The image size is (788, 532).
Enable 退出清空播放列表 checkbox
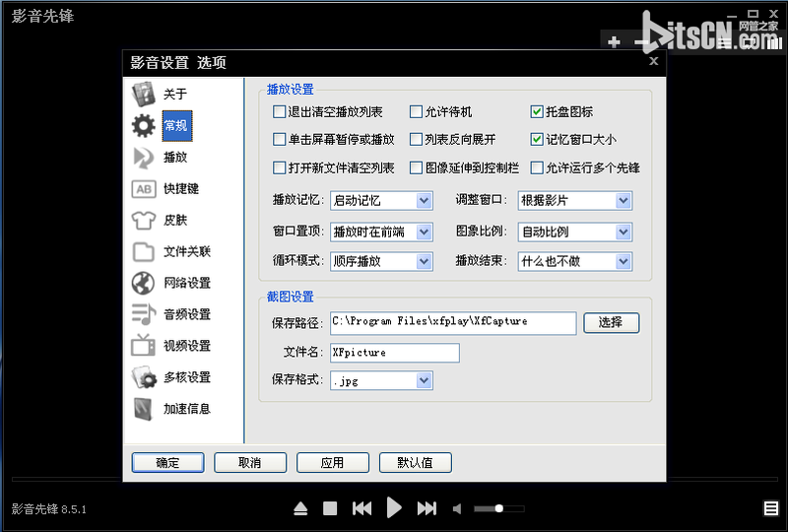(x=279, y=111)
